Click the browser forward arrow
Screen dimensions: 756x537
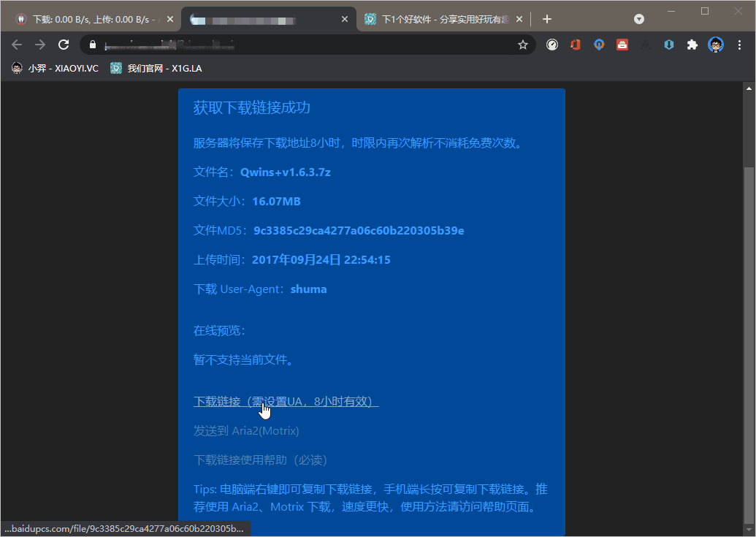[x=40, y=45]
